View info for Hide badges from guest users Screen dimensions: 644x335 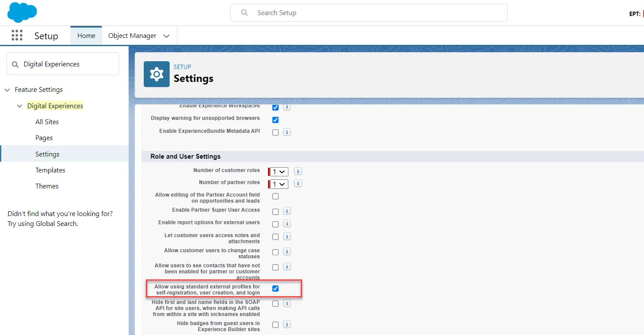287,325
